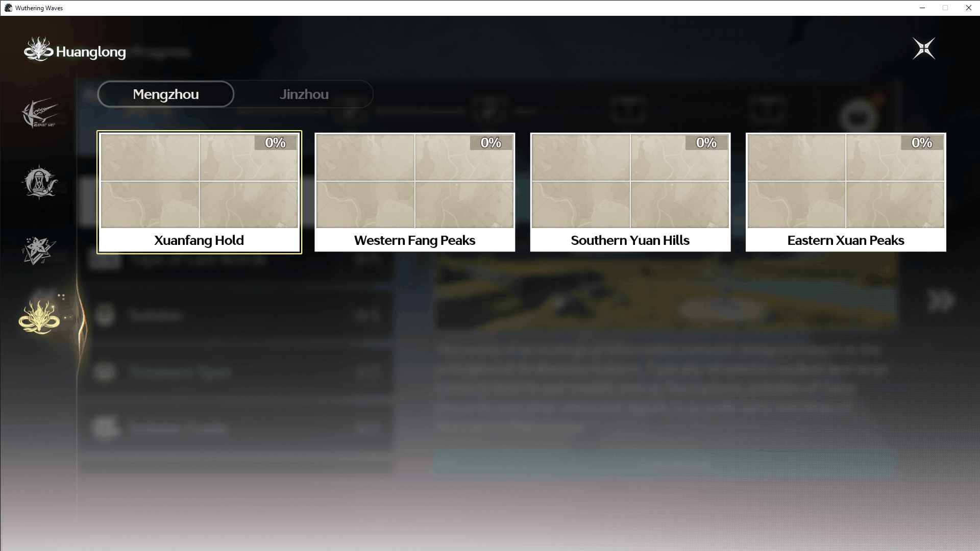Open the Southern Yuan Hills area card

pyautogui.click(x=630, y=192)
